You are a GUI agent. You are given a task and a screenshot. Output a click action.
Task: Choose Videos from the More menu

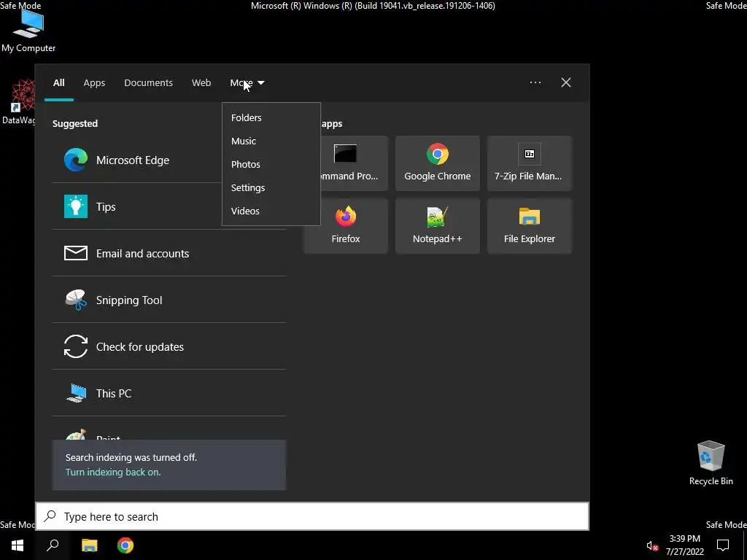coord(271,211)
